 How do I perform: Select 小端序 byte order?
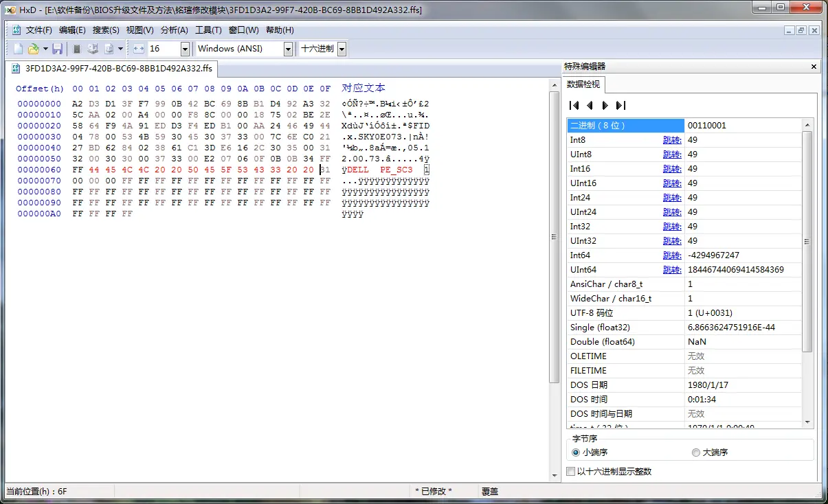tap(590, 453)
